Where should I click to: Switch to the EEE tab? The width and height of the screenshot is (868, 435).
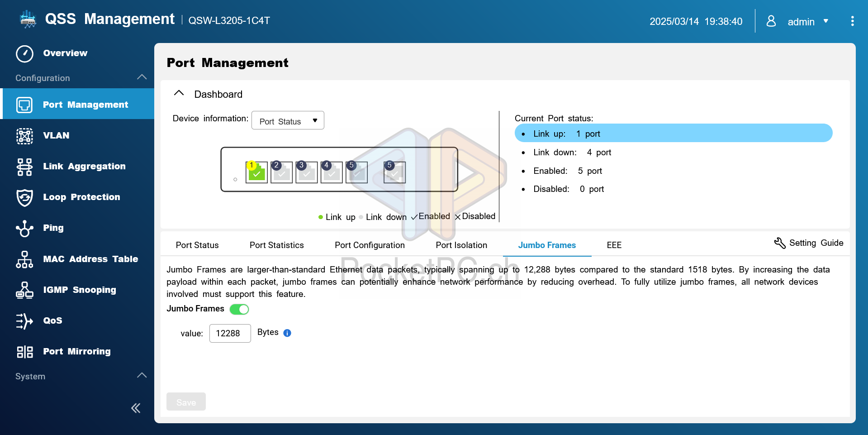614,245
